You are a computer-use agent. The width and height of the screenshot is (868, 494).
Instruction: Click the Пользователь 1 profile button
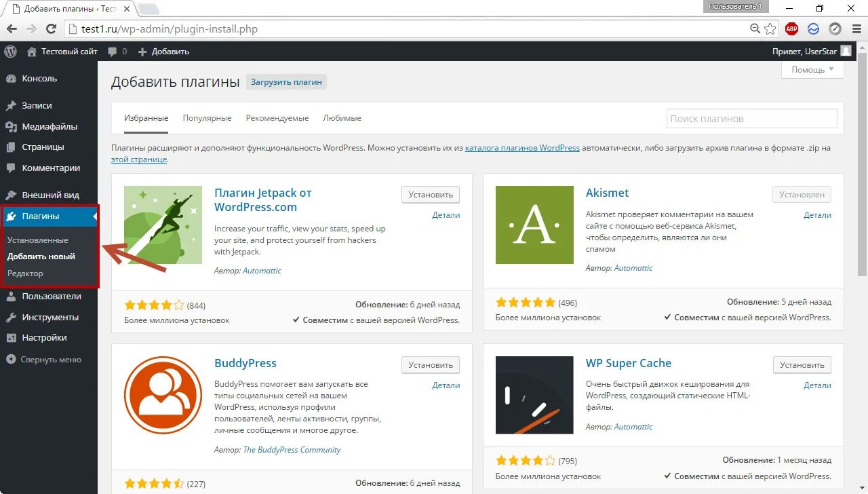click(x=736, y=6)
